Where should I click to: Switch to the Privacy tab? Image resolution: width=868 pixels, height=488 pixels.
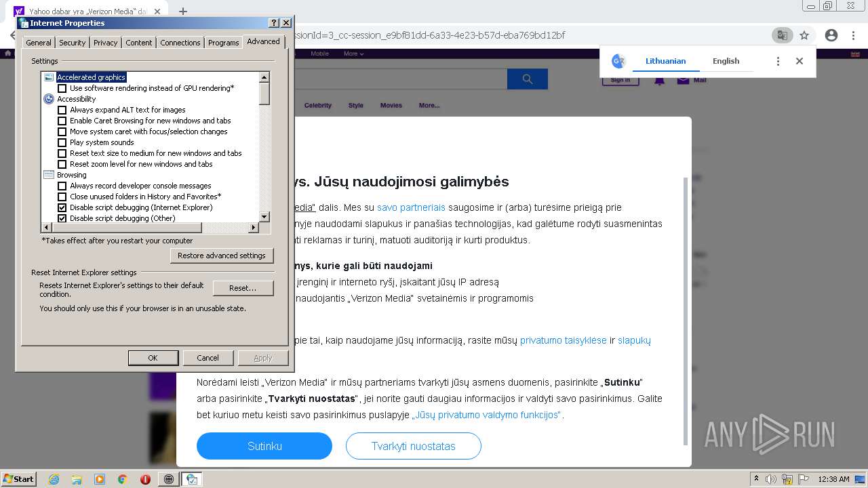click(105, 43)
